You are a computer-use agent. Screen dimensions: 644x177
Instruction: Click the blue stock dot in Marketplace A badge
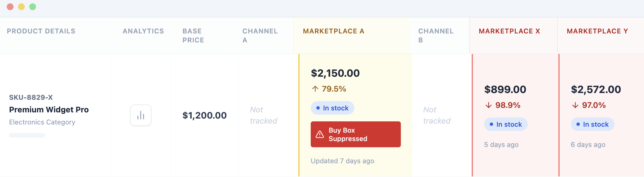tap(318, 108)
